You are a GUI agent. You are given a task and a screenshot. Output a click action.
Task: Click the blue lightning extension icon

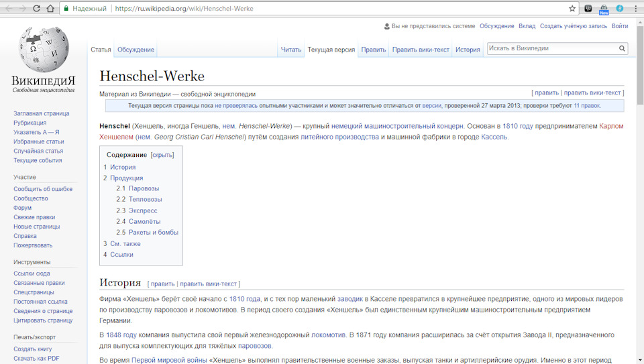pyautogui.click(x=620, y=8)
